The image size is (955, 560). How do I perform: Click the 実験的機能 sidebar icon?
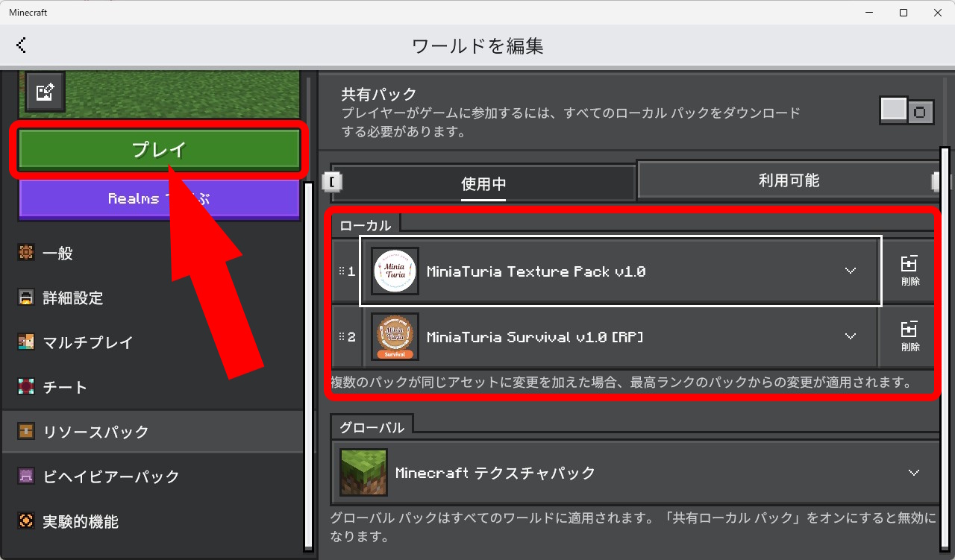pyautogui.click(x=26, y=521)
